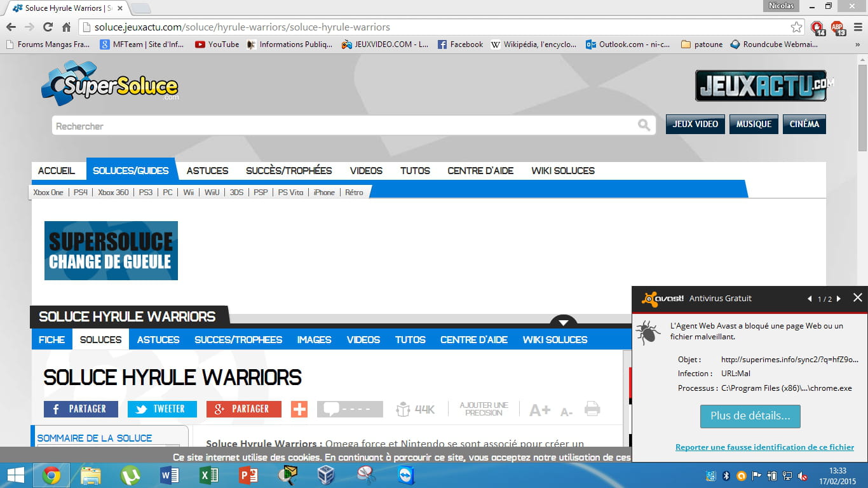The width and height of the screenshot is (868, 488).
Task: Select the SOLUCES game tab
Action: coord(100,339)
